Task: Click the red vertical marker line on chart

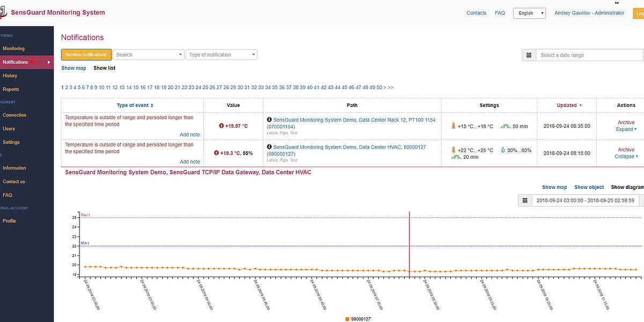Action: (409, 241)
